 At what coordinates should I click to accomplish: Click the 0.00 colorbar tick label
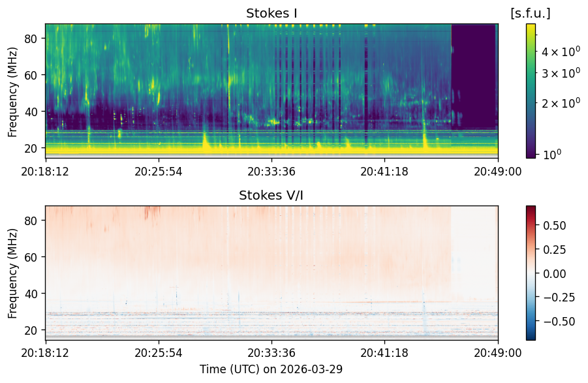[x=554, y=273]
